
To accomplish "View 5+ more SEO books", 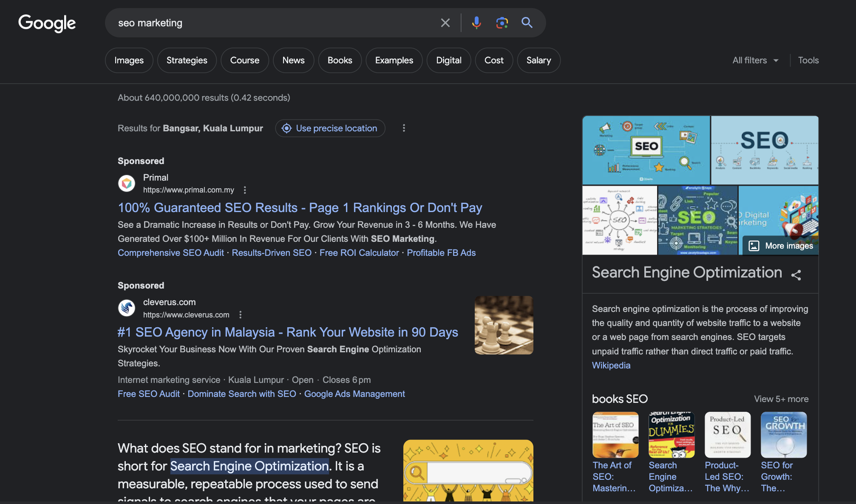I will (781, 399).
